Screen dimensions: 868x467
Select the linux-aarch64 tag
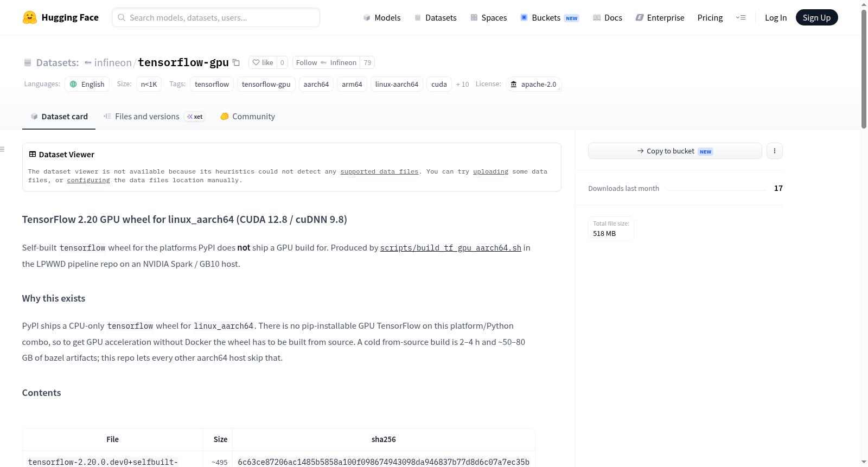tap(397, 84)
